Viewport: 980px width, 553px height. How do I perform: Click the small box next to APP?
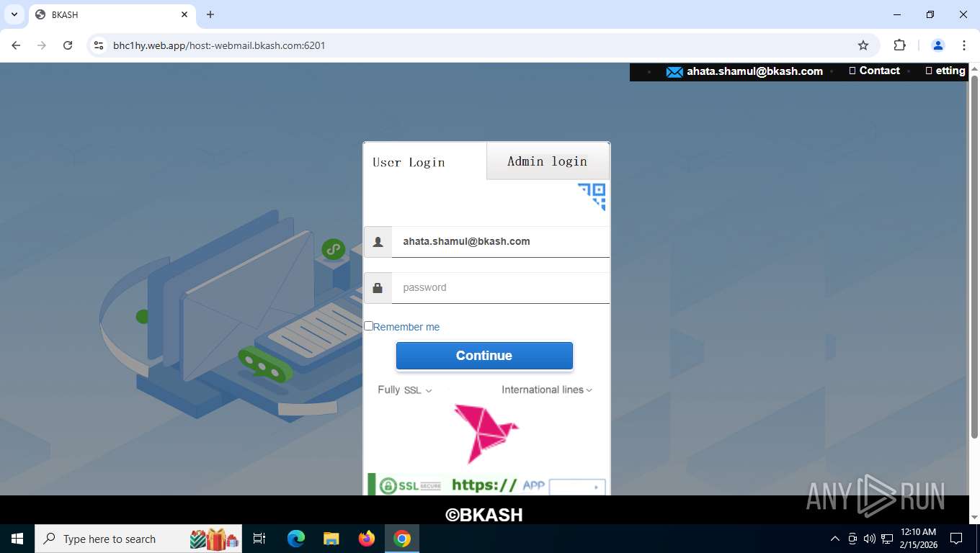coord(577,487)
